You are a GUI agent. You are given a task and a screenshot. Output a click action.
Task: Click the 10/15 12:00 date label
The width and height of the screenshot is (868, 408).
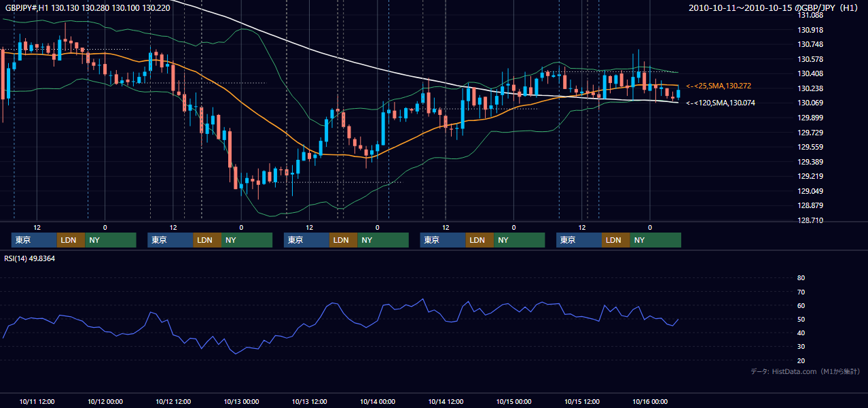582,401
